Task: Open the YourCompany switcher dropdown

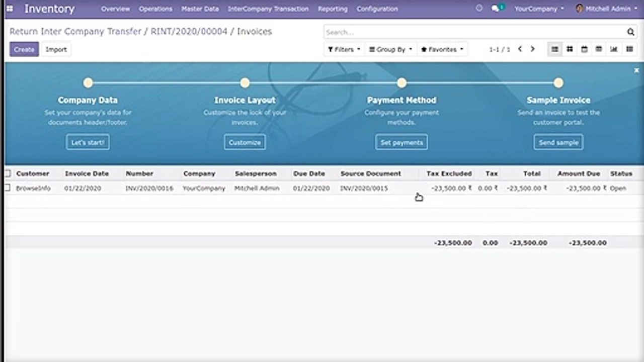Action: coord(539,9)
